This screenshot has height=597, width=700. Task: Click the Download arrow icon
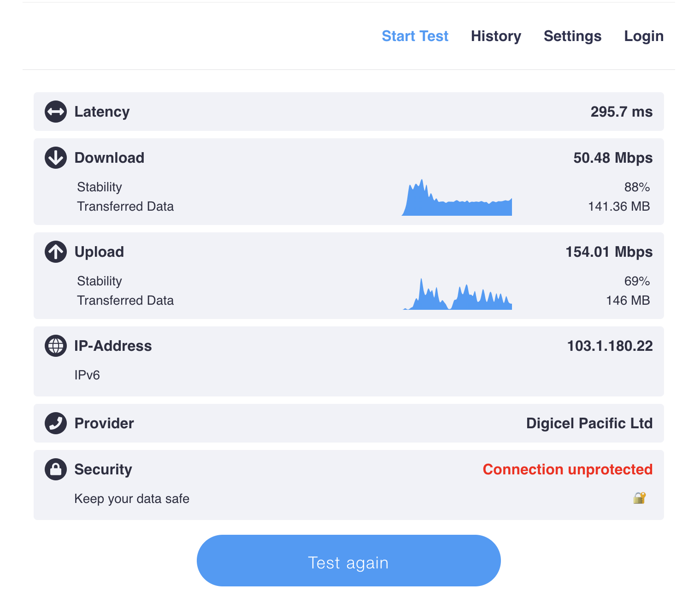[x=56, y=158]
